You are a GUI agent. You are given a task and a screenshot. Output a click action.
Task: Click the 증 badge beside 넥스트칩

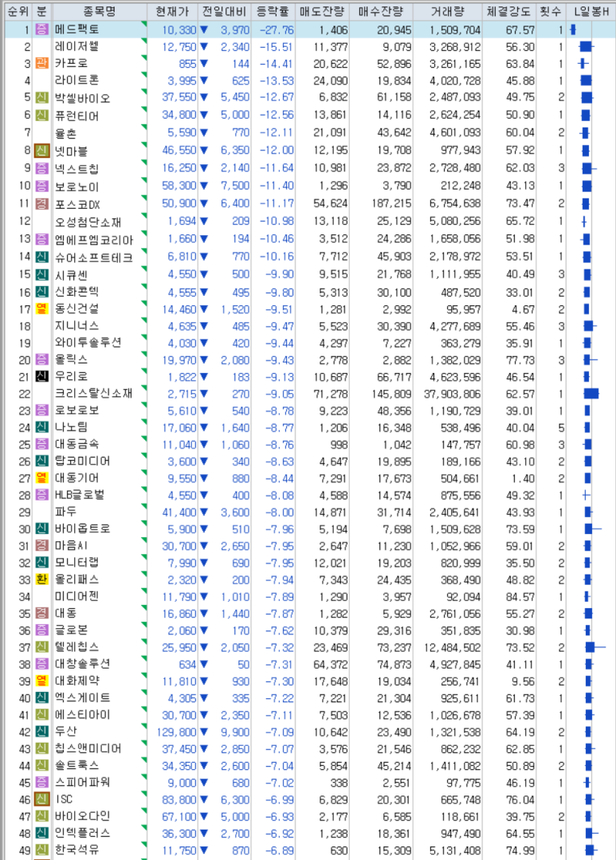pyautogui.click(x=41, y=168)
